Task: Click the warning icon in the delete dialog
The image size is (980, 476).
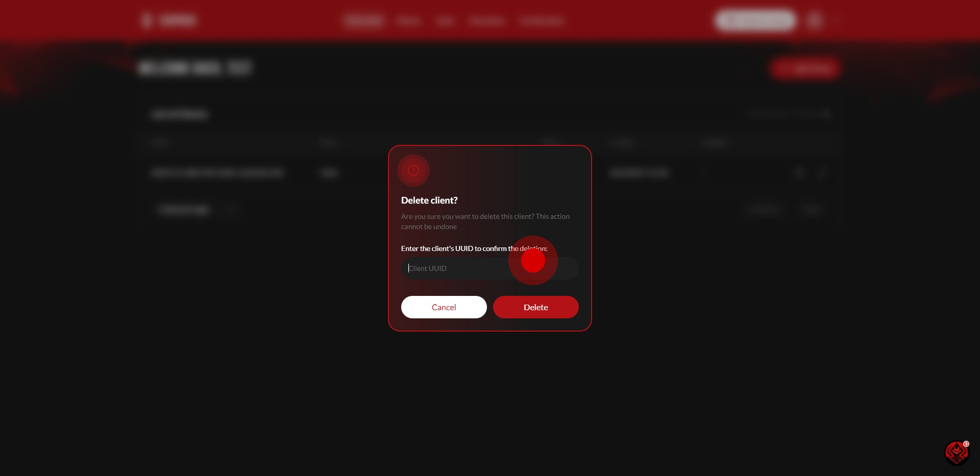Action: (x=413, y=170)
